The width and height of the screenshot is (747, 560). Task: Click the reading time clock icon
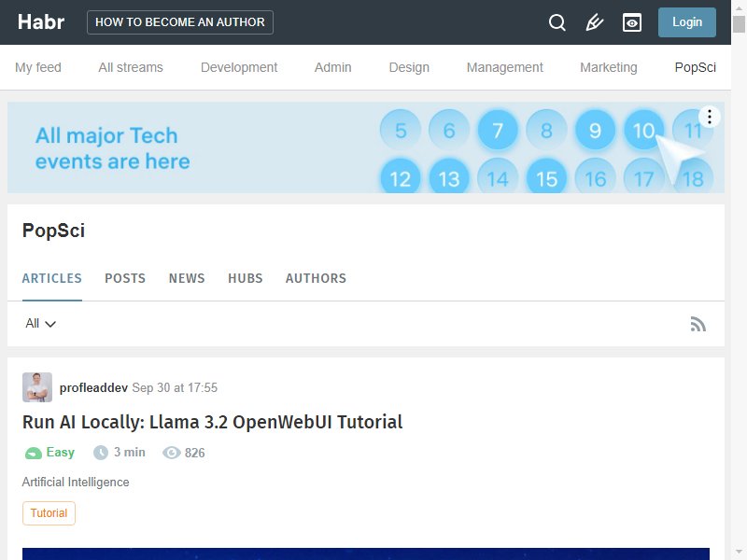101,453
